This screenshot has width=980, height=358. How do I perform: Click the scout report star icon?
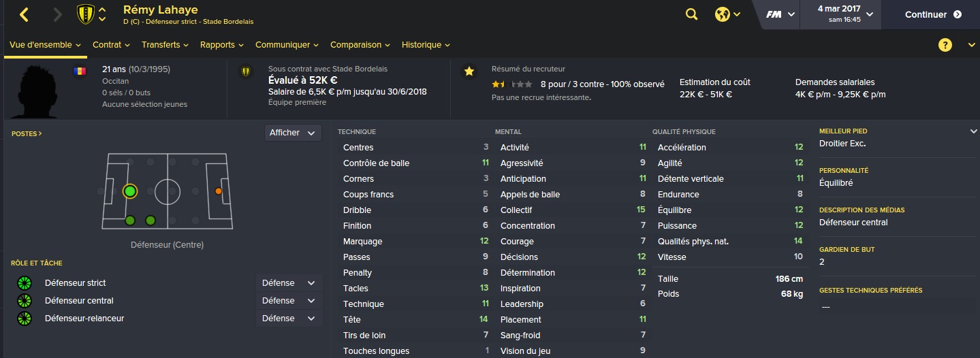[469, 71]
